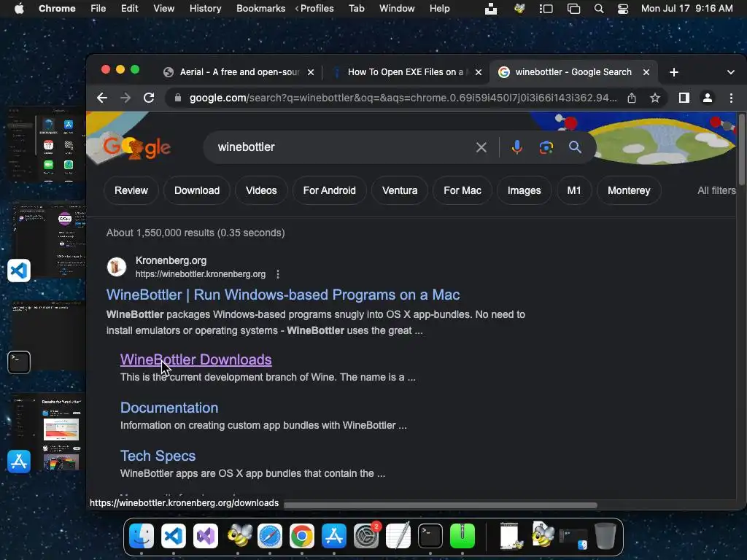The width and height of the screenshot is (747, 560).
Task: Clear the winebottler search query
Action: 481,147
